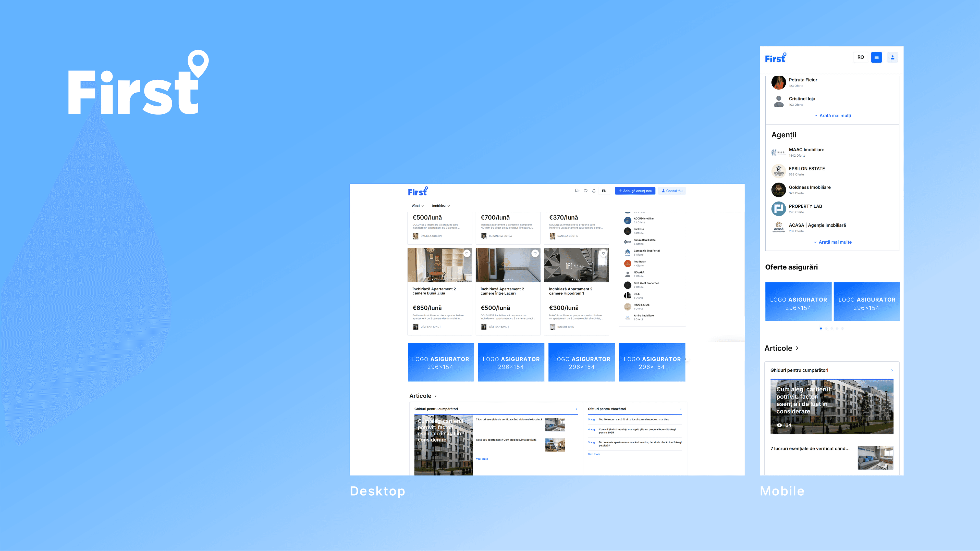Open the mobile hamburger menu button
The image size is (980, 551).
(x=877, y=57)
